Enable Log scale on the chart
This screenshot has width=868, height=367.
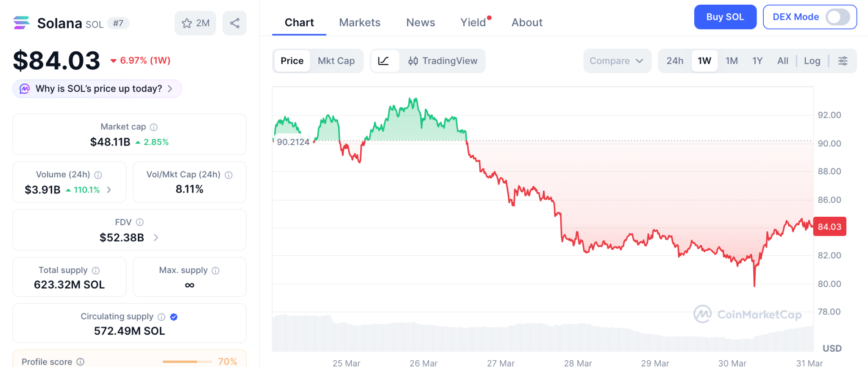(812, 61)
